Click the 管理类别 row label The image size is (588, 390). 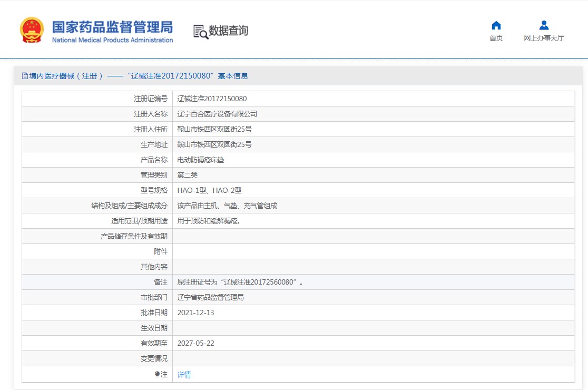(154, 175)
